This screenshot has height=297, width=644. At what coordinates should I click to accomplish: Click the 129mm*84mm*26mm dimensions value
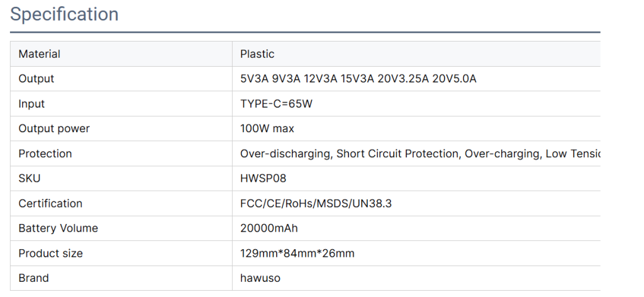[x=297, y=254]
